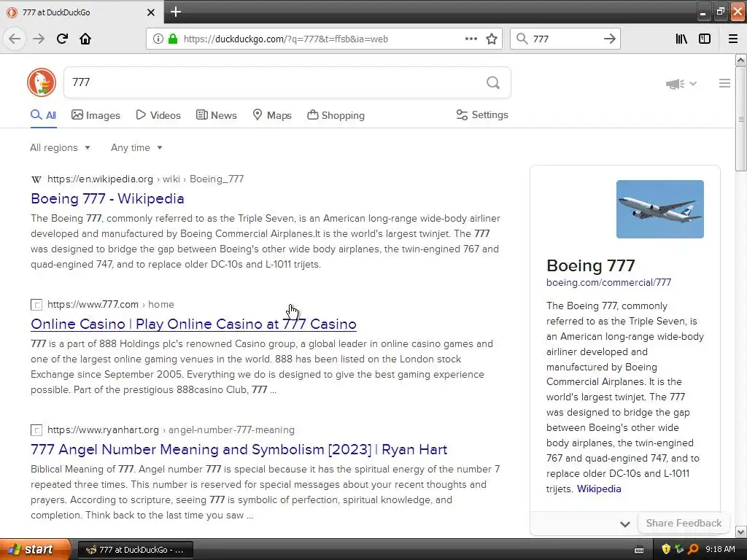
Task: Open the Any time filter dropdown
Action: click(x=136, y=147)
